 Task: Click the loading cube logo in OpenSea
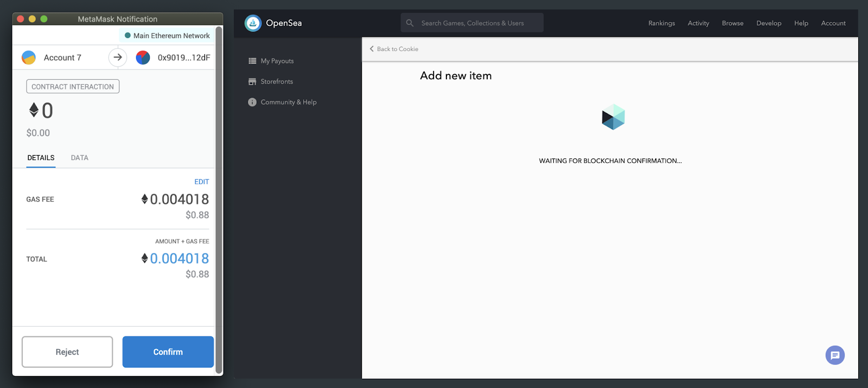613,117
